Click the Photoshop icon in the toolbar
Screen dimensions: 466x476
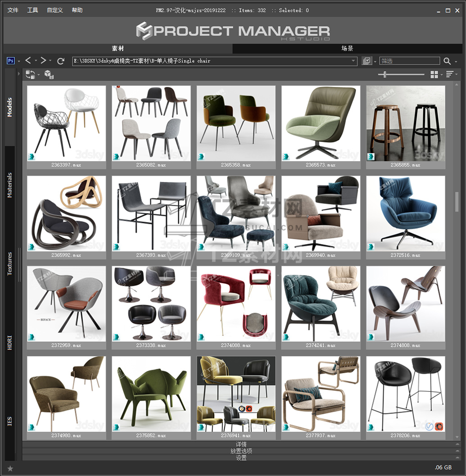click(x=10, y=61)
